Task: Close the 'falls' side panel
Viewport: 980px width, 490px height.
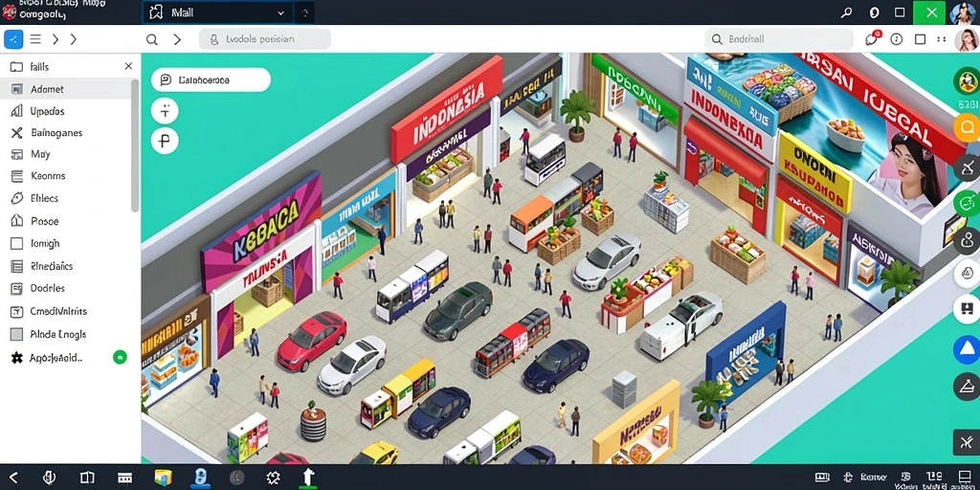Action: click(x=128, y=66)
